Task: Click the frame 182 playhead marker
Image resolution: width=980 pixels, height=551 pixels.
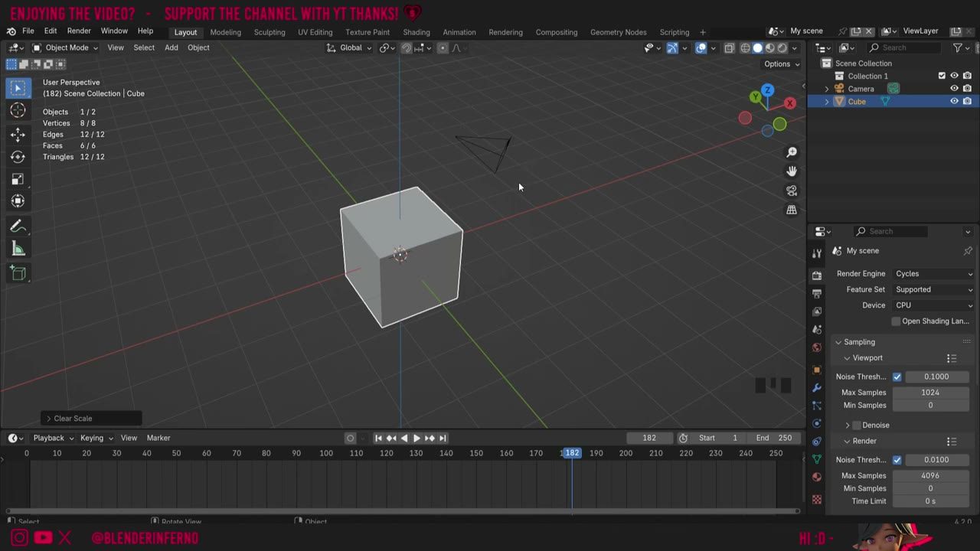Action: 571,453
